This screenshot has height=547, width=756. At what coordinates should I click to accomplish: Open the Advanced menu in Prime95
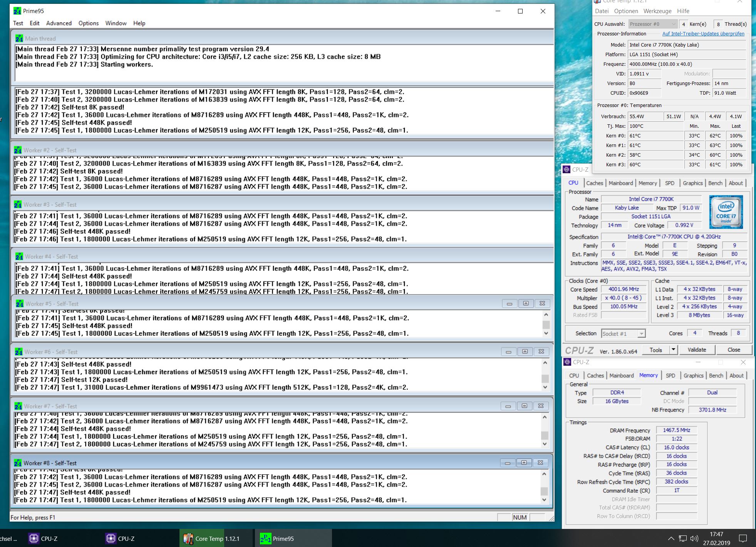59,23
